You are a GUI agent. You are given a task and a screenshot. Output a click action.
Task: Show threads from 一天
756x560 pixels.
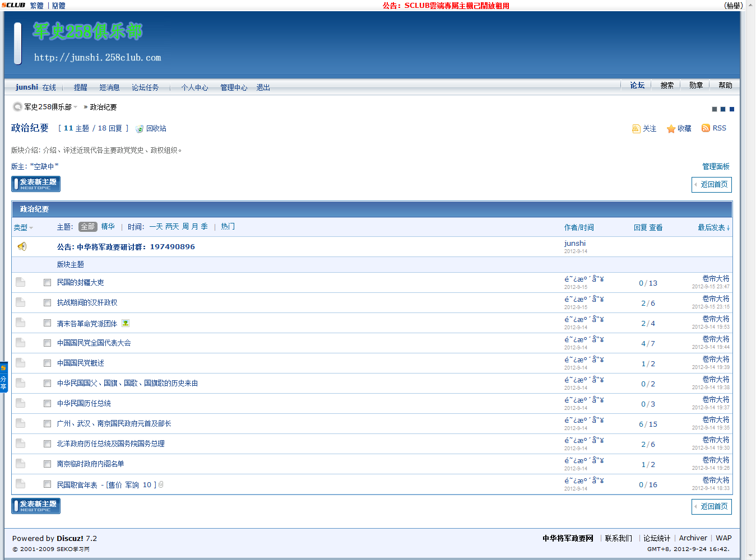pyautogui.click(x=156, y=227)
